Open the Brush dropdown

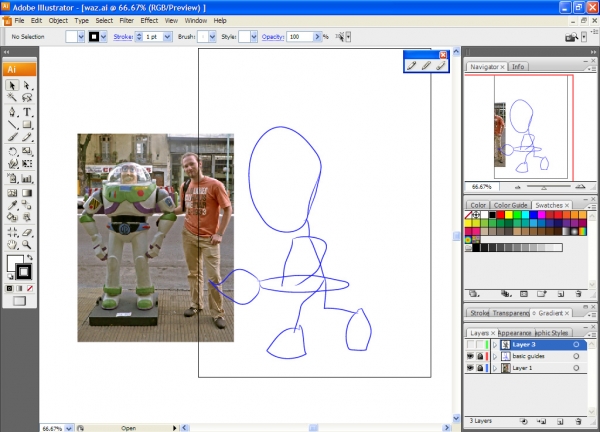[x=212, y=37]
